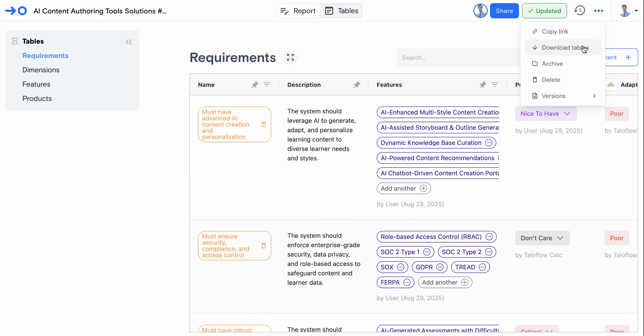Viewport: 644px width, 336px height.
Task: Open the Nice To Have priority dropdown
Action: click(x=546, y=114)
